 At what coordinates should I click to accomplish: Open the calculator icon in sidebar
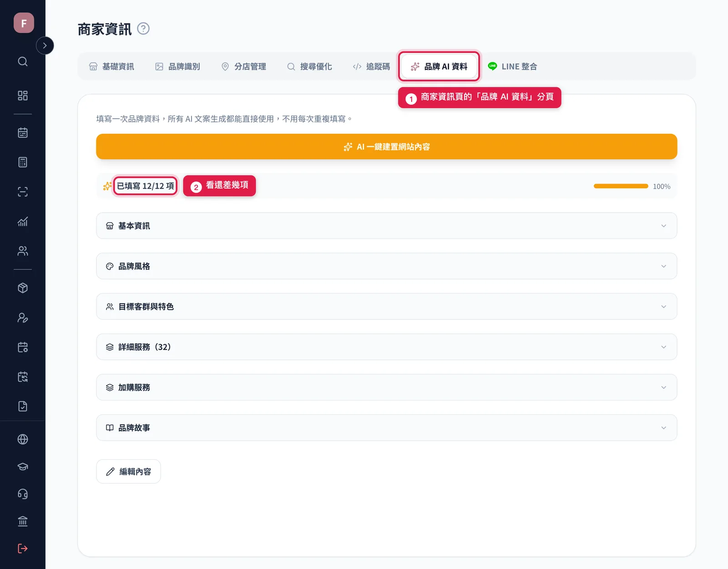[x=23, y=162]
